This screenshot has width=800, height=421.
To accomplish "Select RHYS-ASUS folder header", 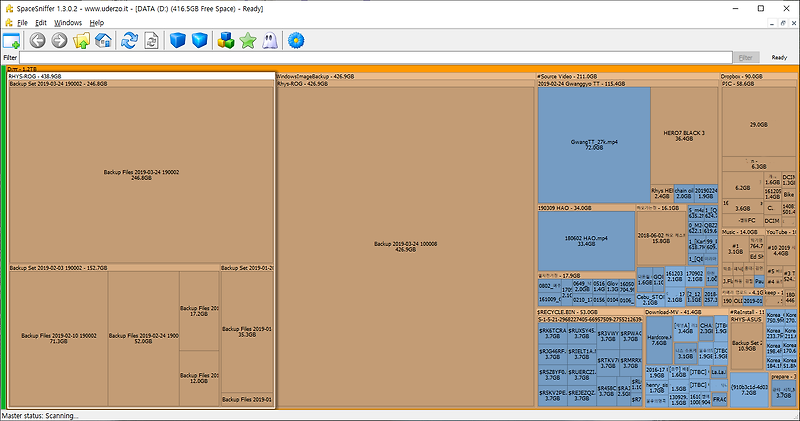I will 746,319.
